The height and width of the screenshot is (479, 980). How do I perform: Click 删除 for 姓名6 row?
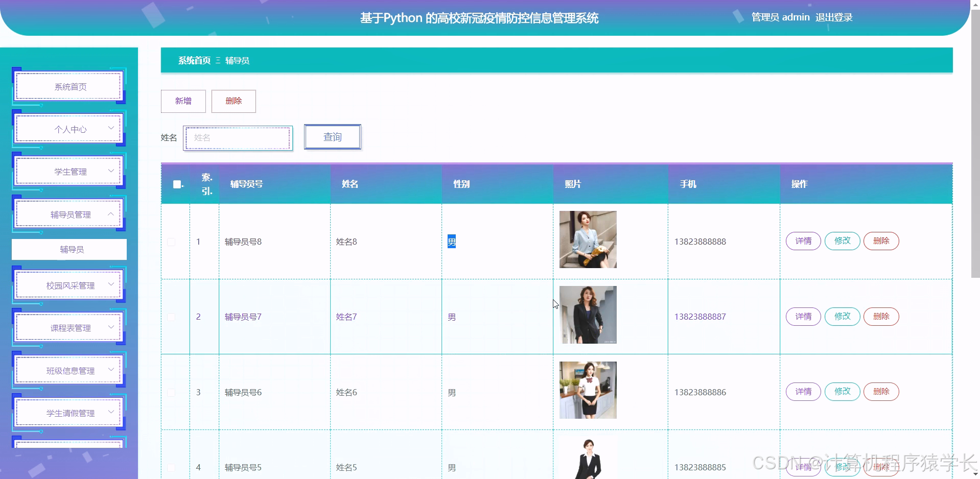[x=881, y=392]
